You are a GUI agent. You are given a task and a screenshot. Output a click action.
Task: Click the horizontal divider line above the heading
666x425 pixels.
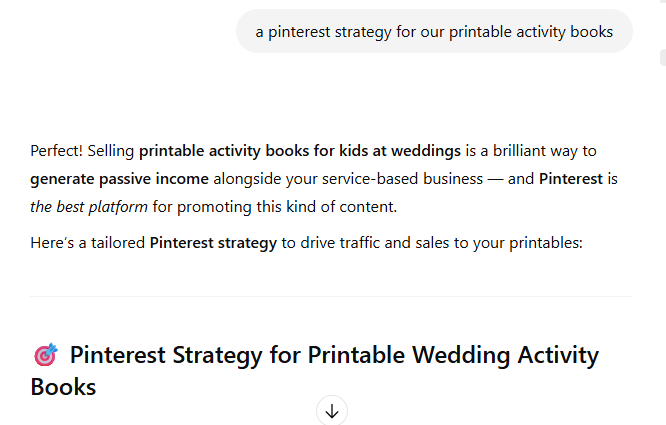(331, 296)
